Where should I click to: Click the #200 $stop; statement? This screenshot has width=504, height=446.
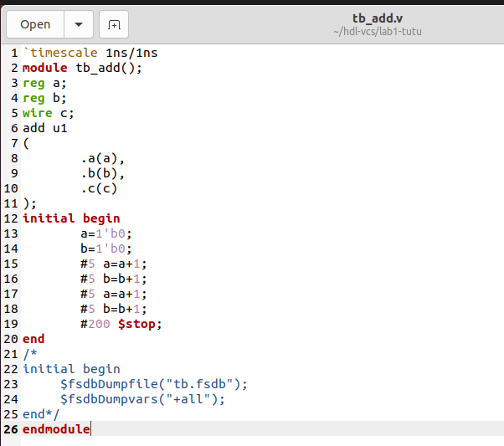pyautogui.click(x=121, y=324)
